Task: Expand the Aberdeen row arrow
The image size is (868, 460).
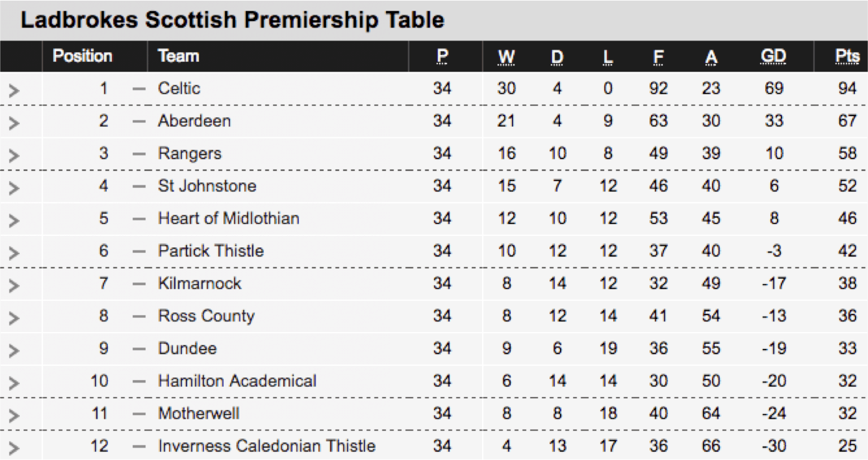Action: click(14, 123)
